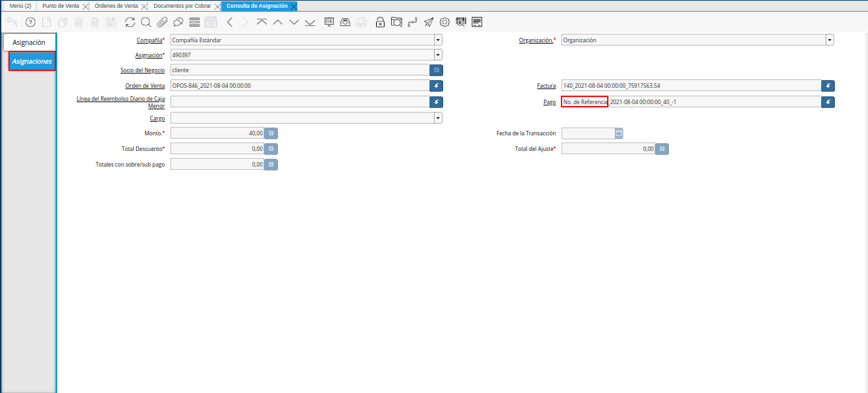
Task: Open the Report presentation board icon
Action: pos(329,22)
